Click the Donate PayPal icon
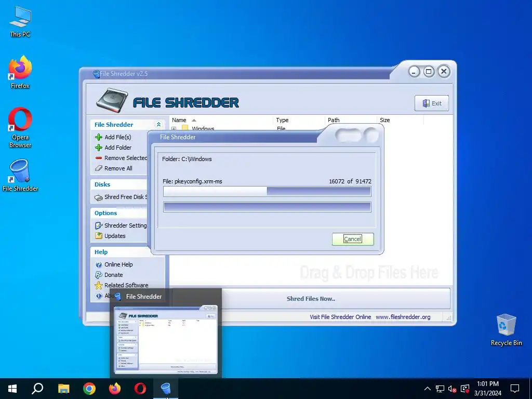The width and height of the screenshot is (532, 399). pyautogui.click(x=99, y=275)
